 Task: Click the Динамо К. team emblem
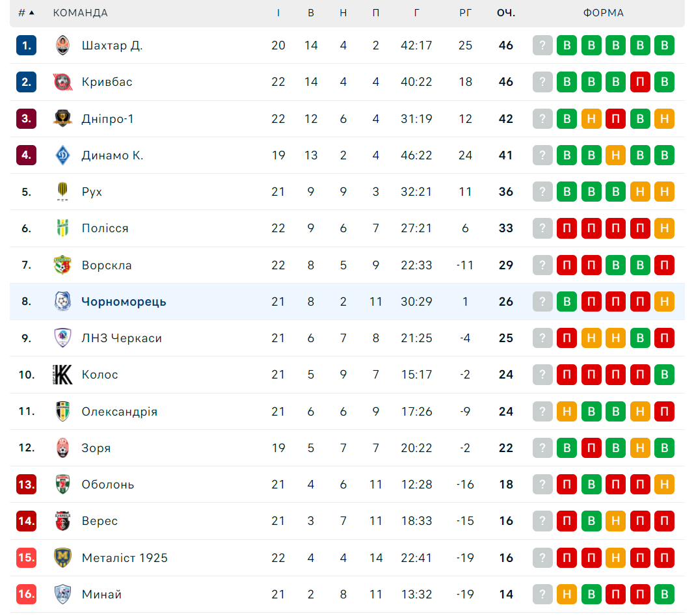point(62,155)
